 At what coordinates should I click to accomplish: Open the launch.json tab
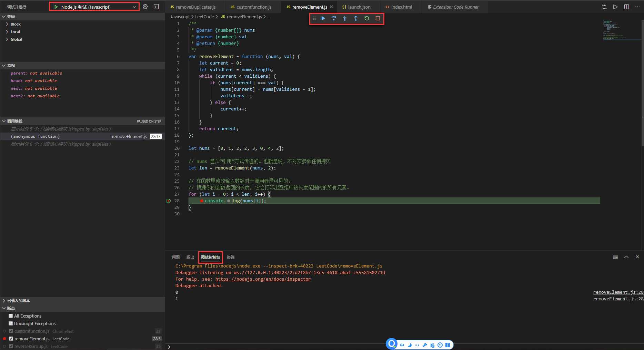359,7
